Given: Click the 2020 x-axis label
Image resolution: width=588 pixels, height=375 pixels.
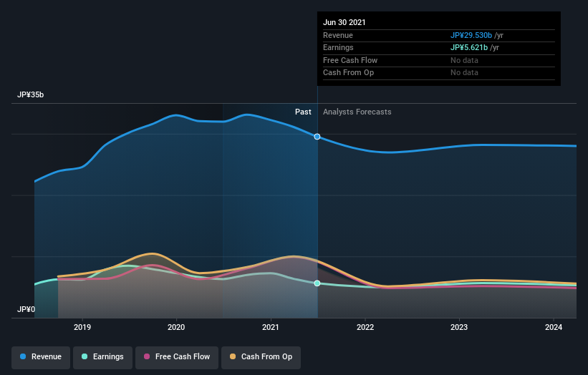Looking at the screenshot, I should pos(176,327).
